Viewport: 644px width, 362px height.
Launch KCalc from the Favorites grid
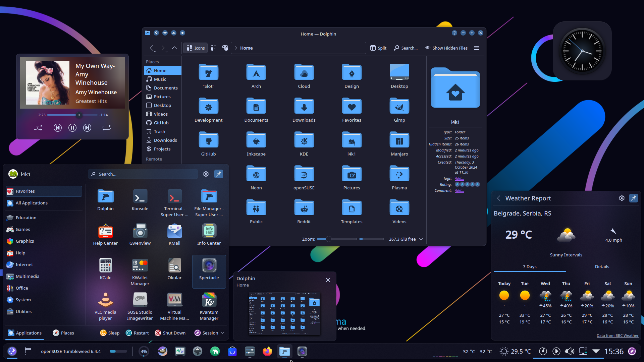click(105, 269)
